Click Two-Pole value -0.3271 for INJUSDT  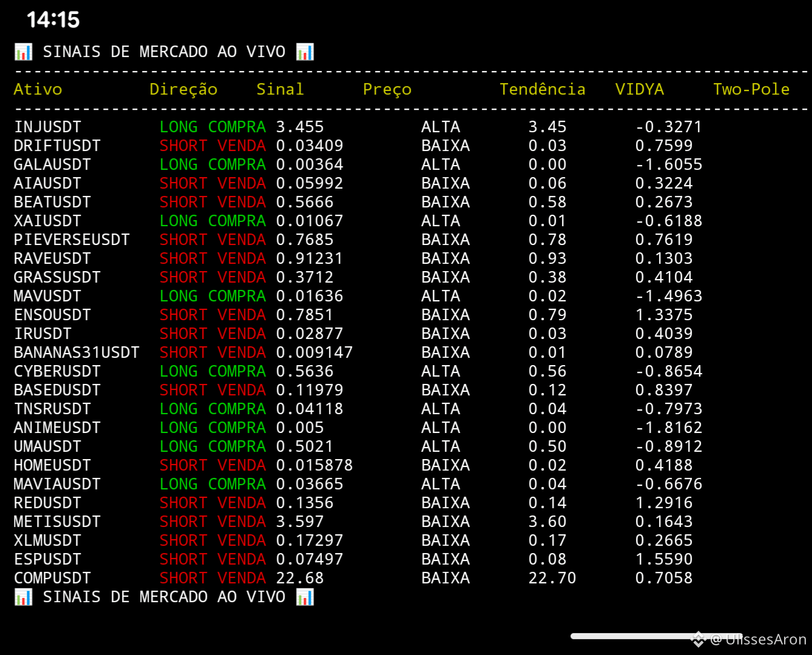[x=669, y=127]
